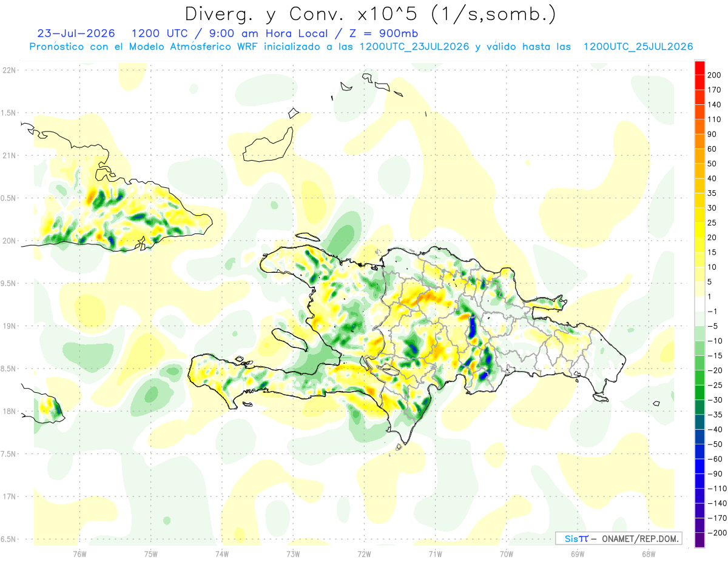728x562 pixels.
Task: Click the colorbar value '200' at top
Action: click(x=714, y=75)
